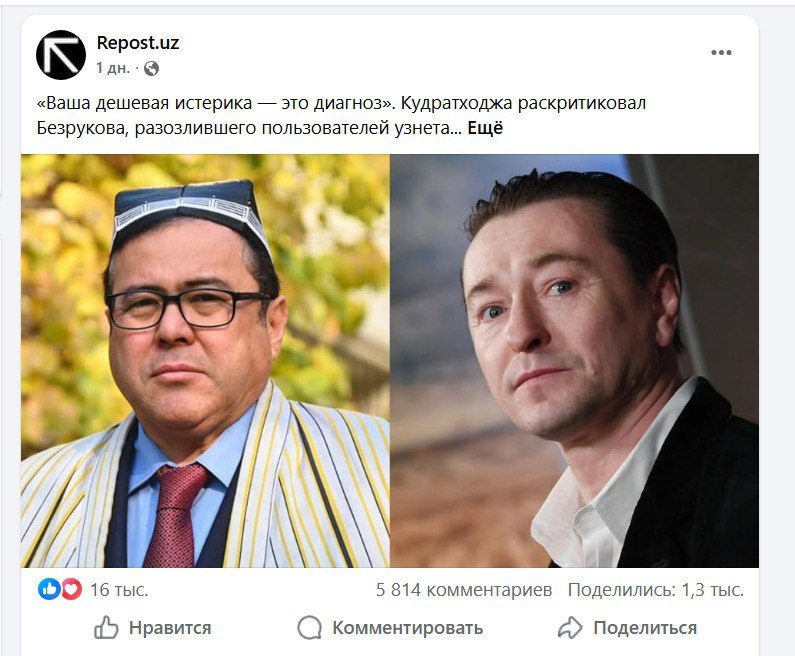
Task: Open the right photo of man in black jacket
Action: coord(574,360)
